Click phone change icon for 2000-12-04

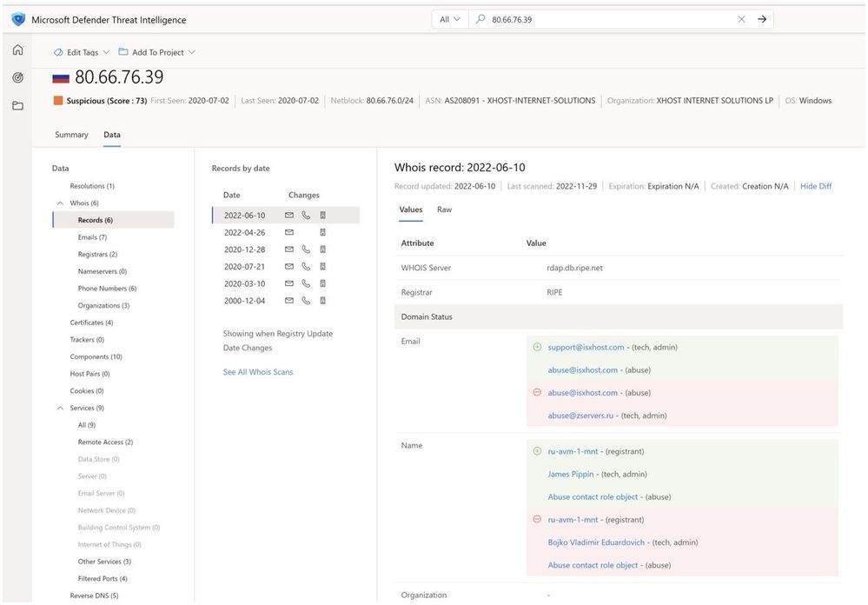click(x=306, y=300)
